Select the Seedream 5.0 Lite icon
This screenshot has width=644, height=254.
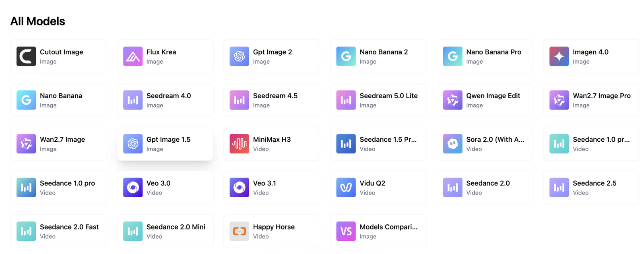click(346, 100)
